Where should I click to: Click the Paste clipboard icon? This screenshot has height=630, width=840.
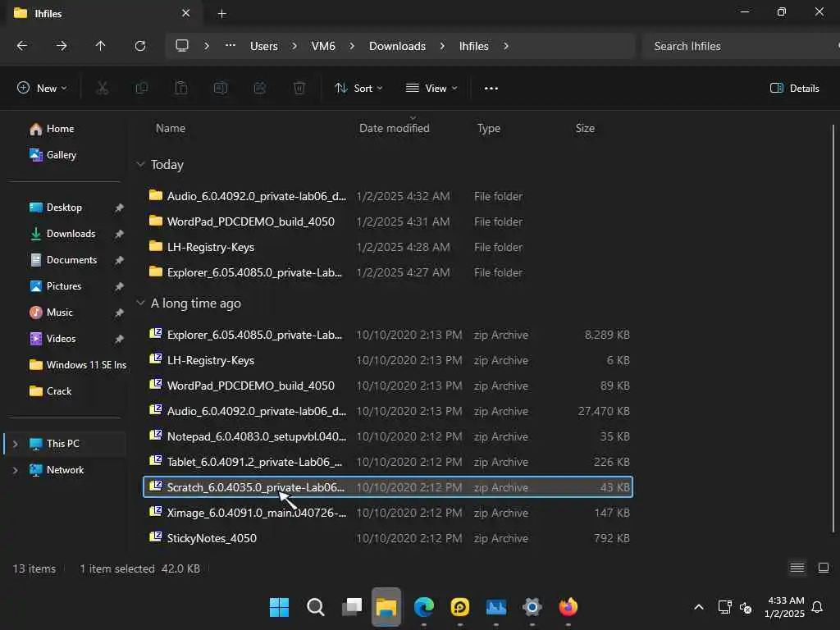point(181,88)
